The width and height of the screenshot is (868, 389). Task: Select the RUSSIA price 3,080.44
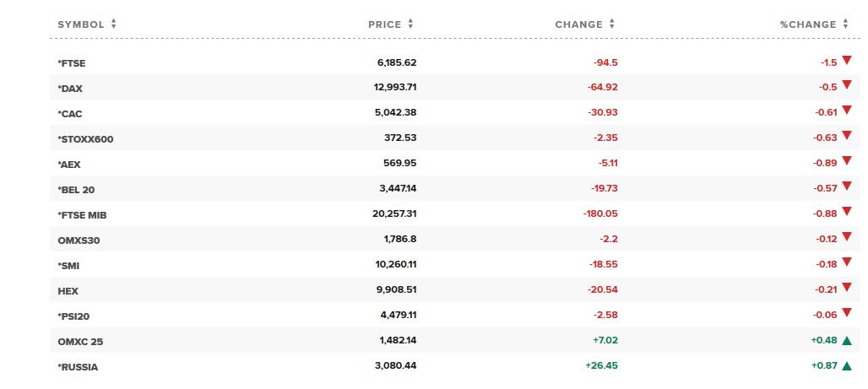pos(396,365)
